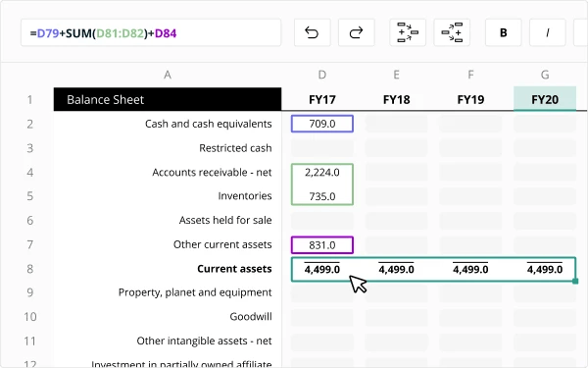The width and height of the screenshot is (588, 368).
Task: Select the bold Current assets label
Action: 234,269
